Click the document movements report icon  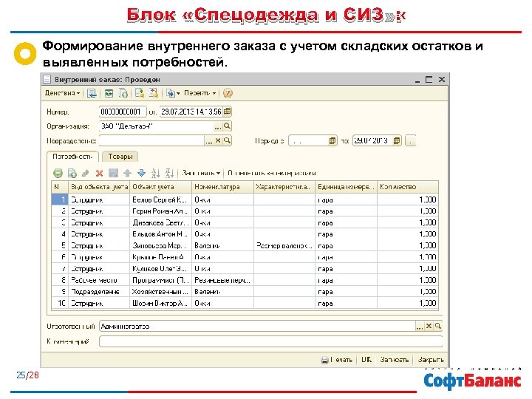tap(139, 93)
